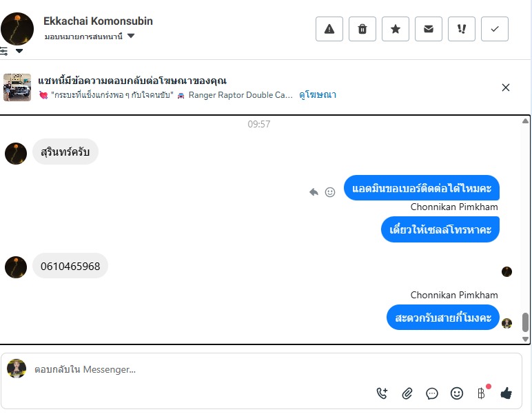The height and width of the screenshot is (414, 532).
Task: Mark conversation as spam with warning icon
Action: click(329, 29)
